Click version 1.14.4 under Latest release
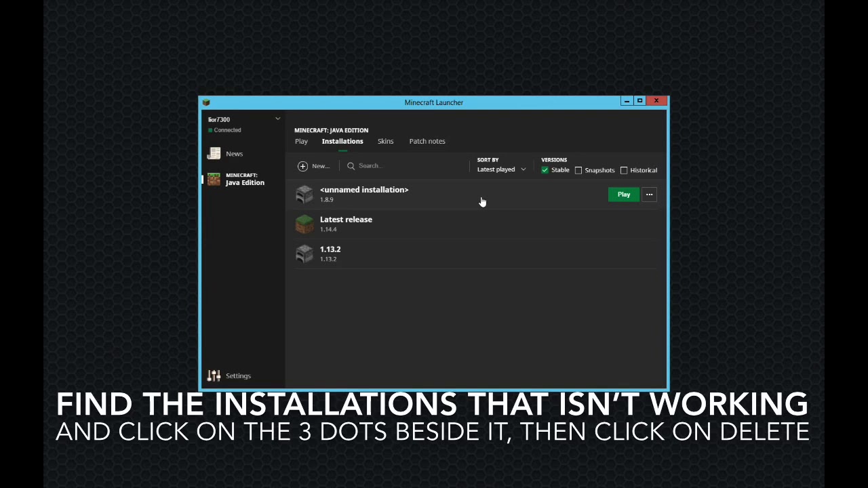Viewport: 868px width, 488px height. [x=328, y=230]
